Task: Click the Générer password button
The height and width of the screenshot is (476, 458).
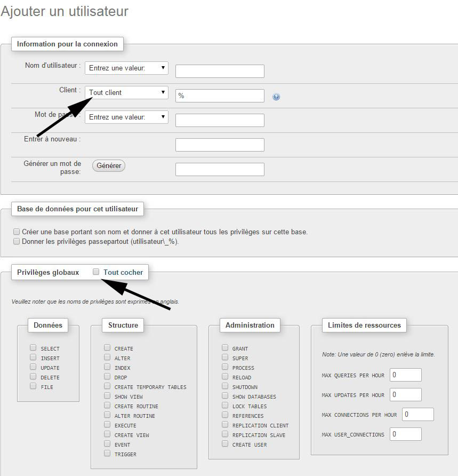Action: point(109,166)
